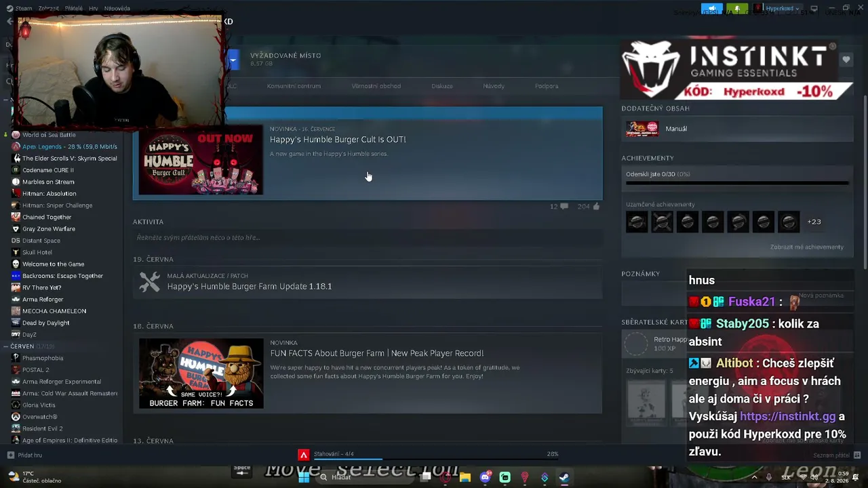Open the FUN FACTS About Burger Farm headline

pyautogui.click(x=377, y=353)
